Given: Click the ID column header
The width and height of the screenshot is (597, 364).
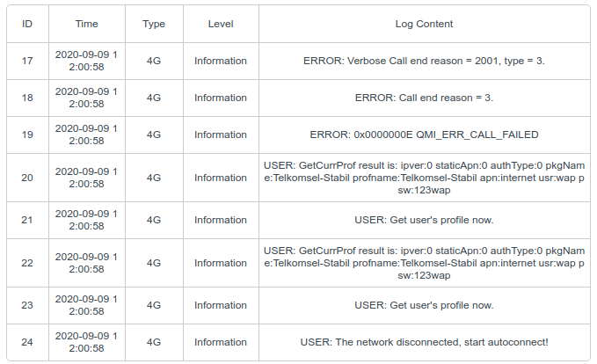Looking at the screenshot, I should (27, 24).
